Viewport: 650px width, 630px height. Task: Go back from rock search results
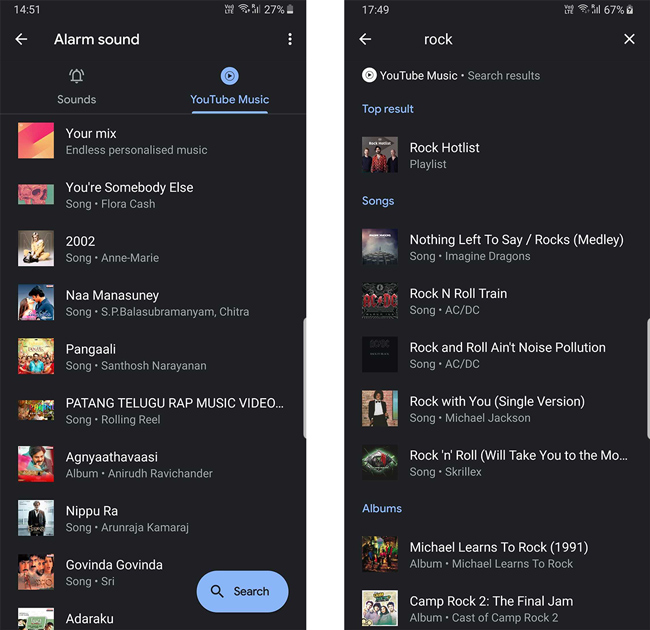[x=365, y=39]
